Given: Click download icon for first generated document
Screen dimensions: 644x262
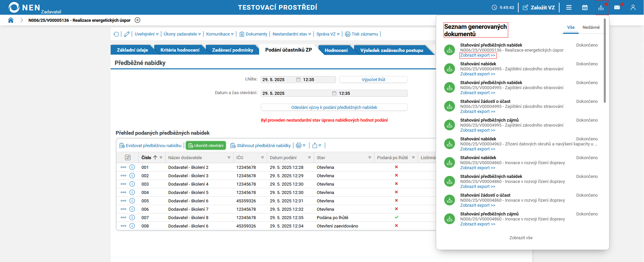Looking at the screenshot, I should point(450,50).
